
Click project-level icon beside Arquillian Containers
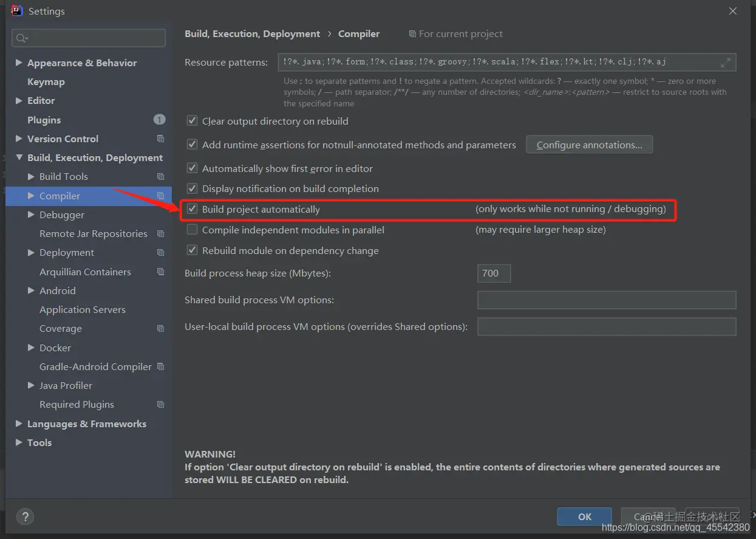click(x=160, y=272)
